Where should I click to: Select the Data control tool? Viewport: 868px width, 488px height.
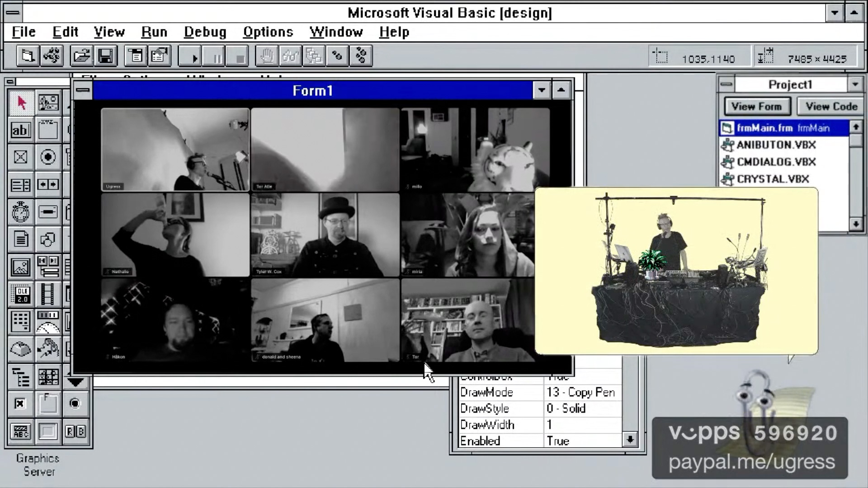[x=48, y=267]
